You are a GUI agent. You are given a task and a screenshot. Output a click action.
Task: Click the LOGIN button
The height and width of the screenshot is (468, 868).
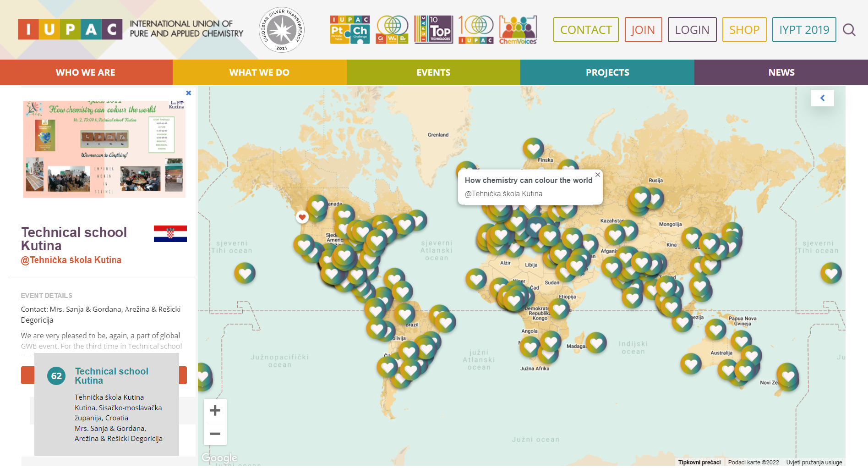point(692,30)
